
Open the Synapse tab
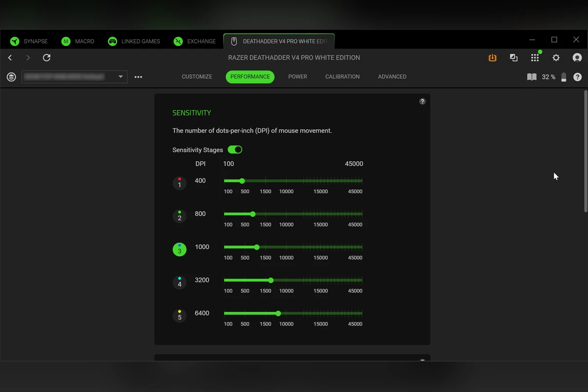[x=29, y=41]
